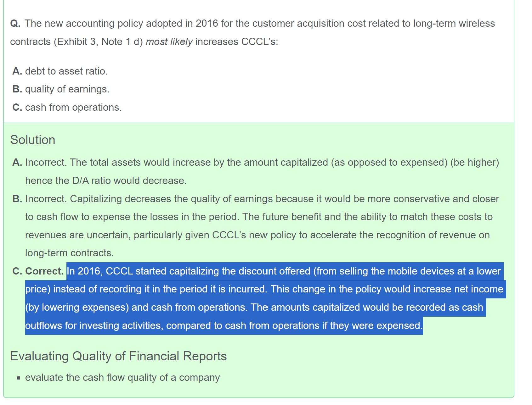
Task: Click the bold letter A label in answers
Action: click(x=17, y=71)
